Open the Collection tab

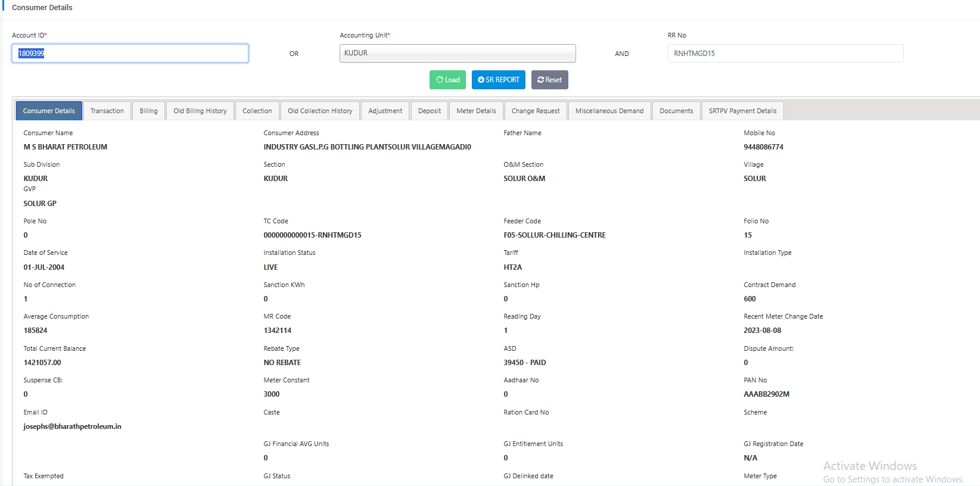(x=257, y=111)
